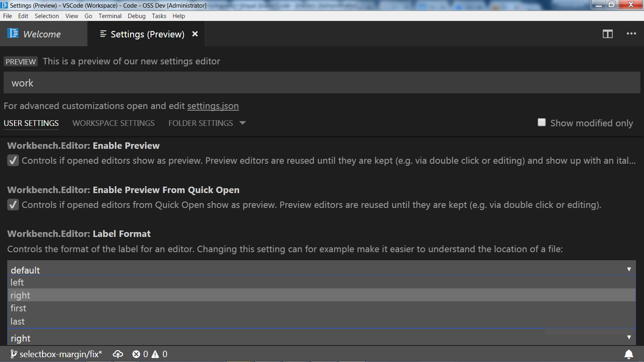
Task: Click the git branch icon in status bar
Action: (x=13, y=354)
